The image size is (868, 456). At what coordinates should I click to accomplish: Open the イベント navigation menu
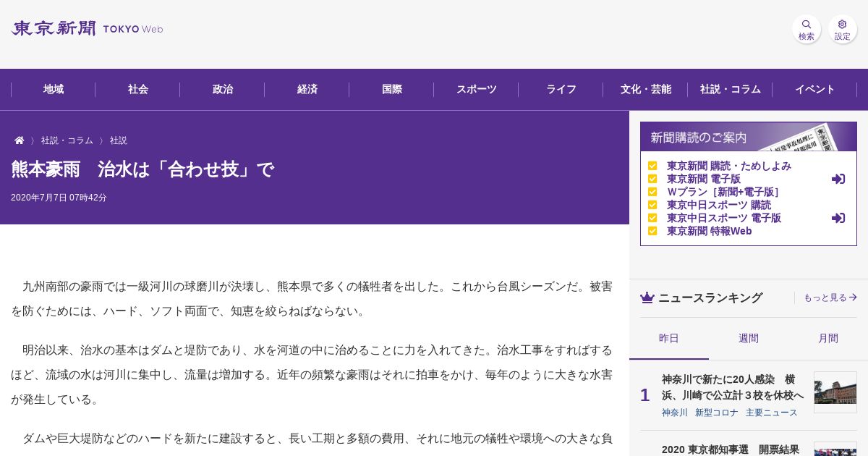(815, 90)
